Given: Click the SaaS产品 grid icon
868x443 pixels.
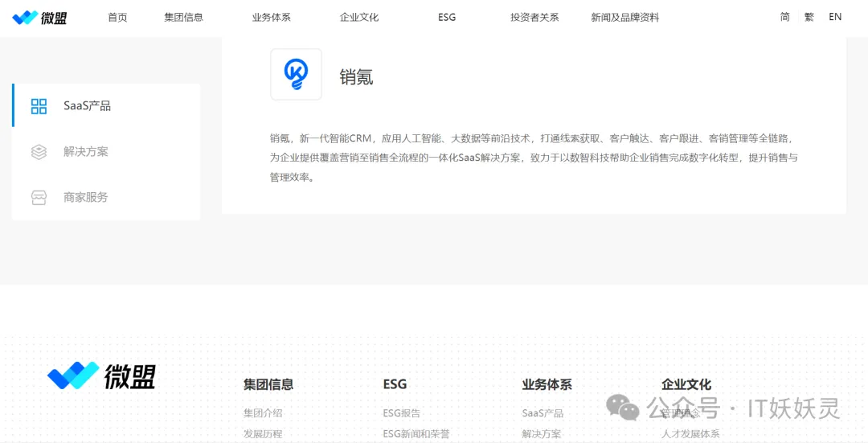Looking at the screenshot, I should point(39,106).
